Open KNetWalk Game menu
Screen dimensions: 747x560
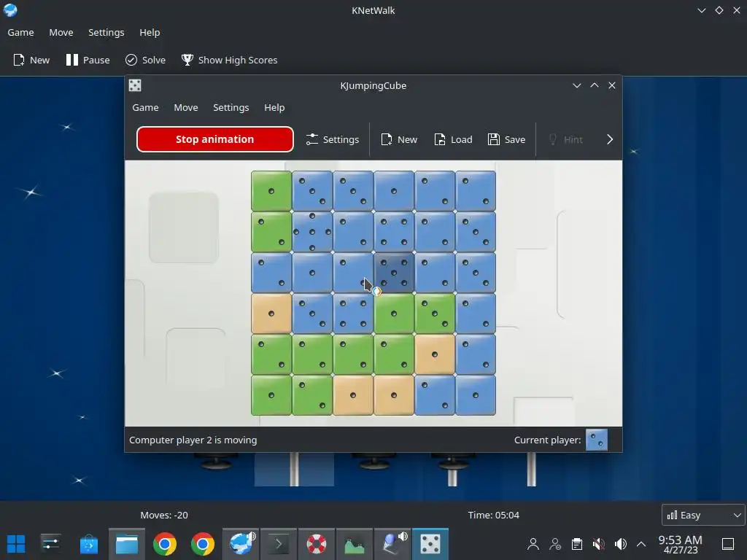pyautogui.click(x=20, y=32)
